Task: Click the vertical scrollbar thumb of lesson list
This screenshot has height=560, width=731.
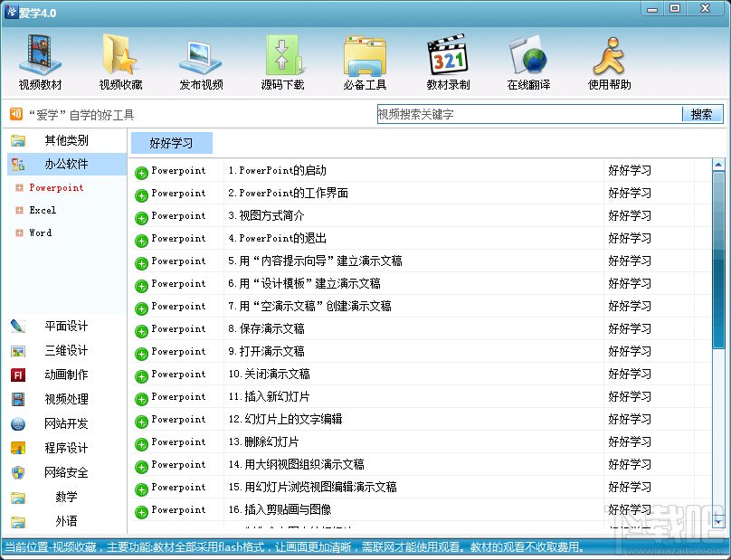Action: point(718,261)
